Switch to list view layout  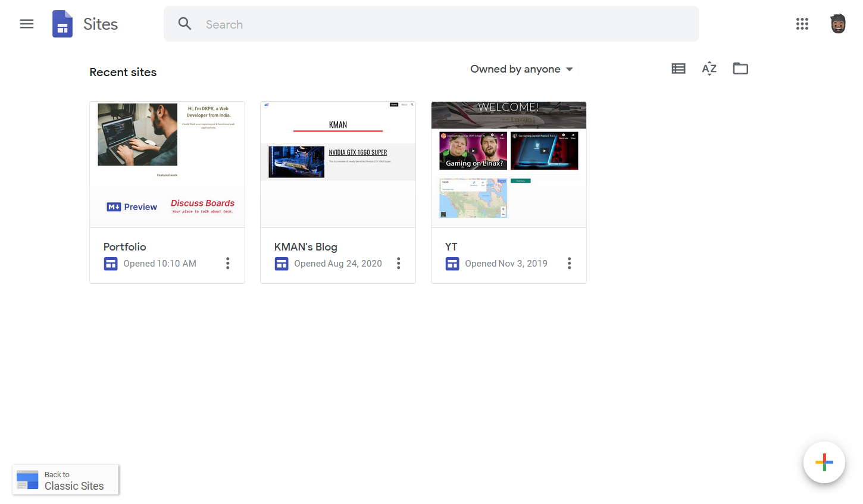678,68
